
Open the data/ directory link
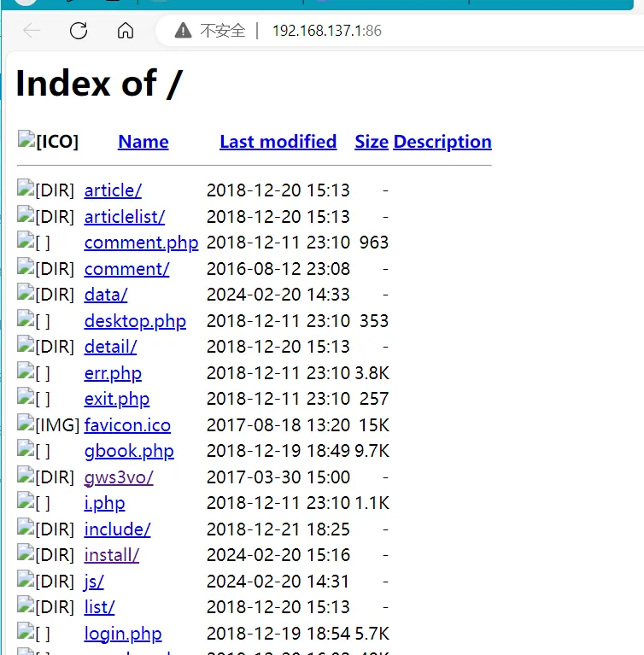(105, 295)
